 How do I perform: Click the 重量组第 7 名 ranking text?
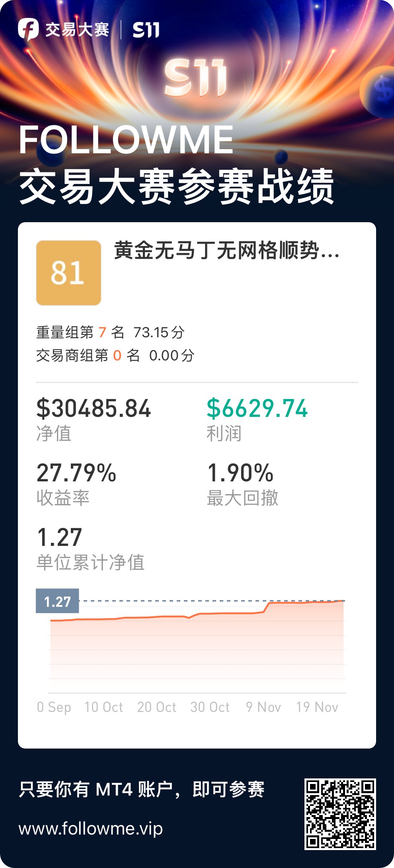pos(80,332)
